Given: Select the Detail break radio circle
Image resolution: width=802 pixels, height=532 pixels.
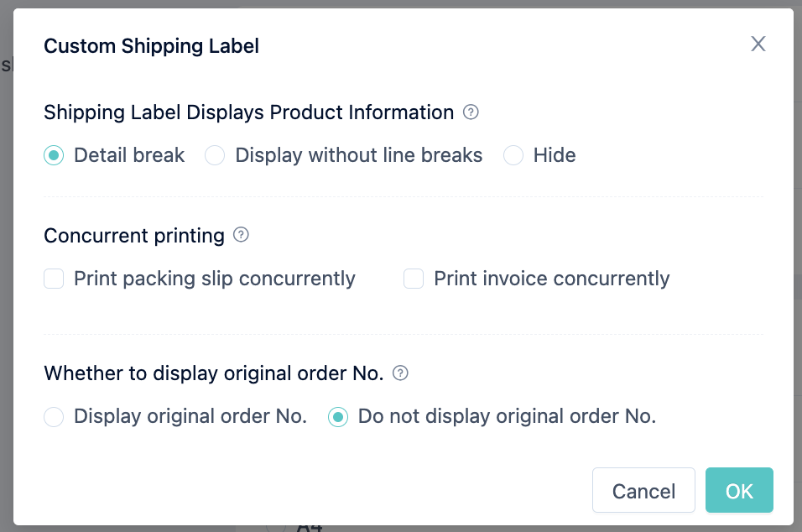Looking at the screenshot, I should [54, 155].
